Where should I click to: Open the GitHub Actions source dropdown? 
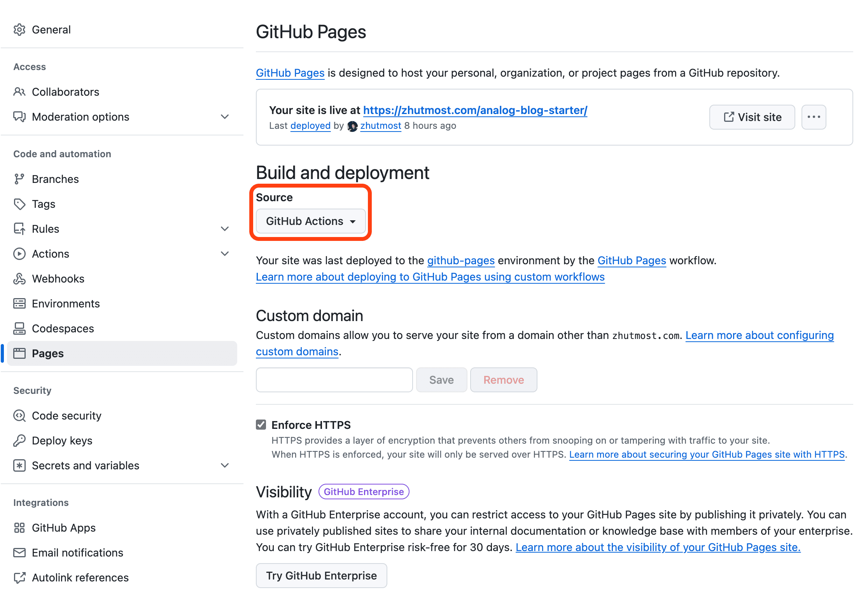click(310, 221)
